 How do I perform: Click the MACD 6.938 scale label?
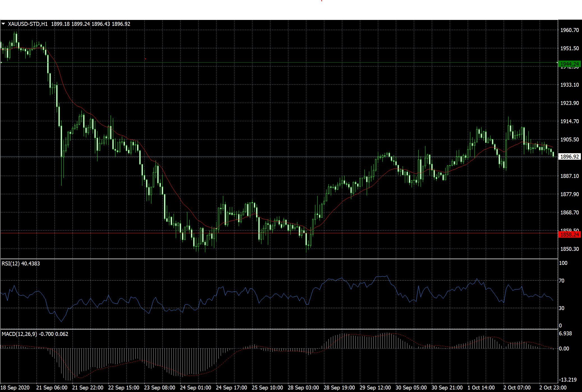pos(565,333)
